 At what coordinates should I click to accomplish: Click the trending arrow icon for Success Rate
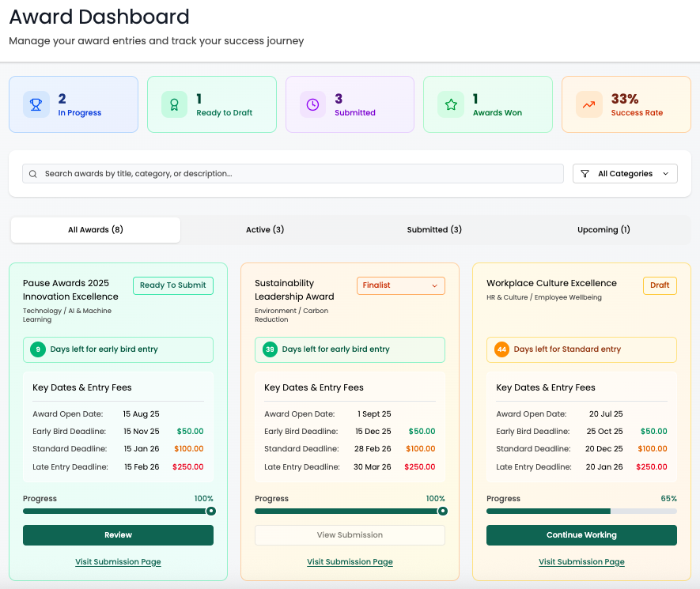pos(588,104)
